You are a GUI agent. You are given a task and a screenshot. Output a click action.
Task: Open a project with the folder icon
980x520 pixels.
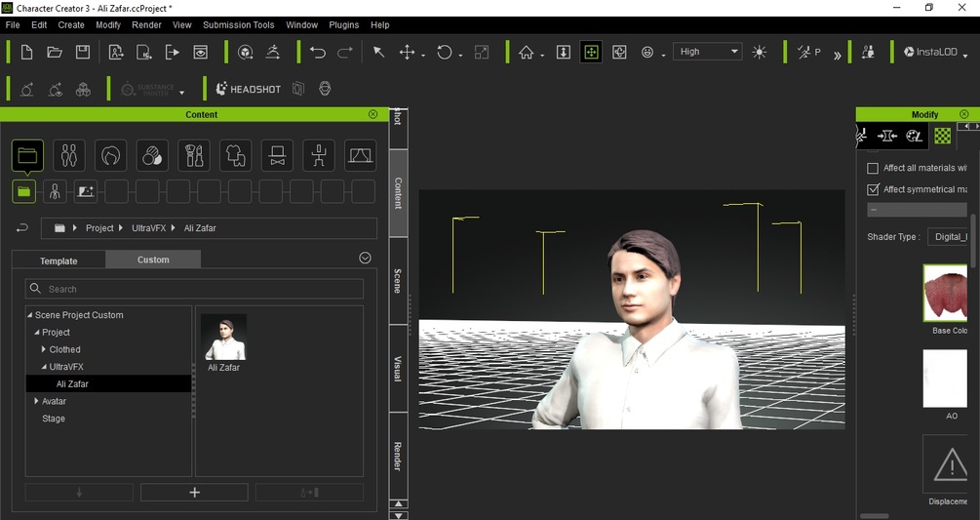pos(55,52)
